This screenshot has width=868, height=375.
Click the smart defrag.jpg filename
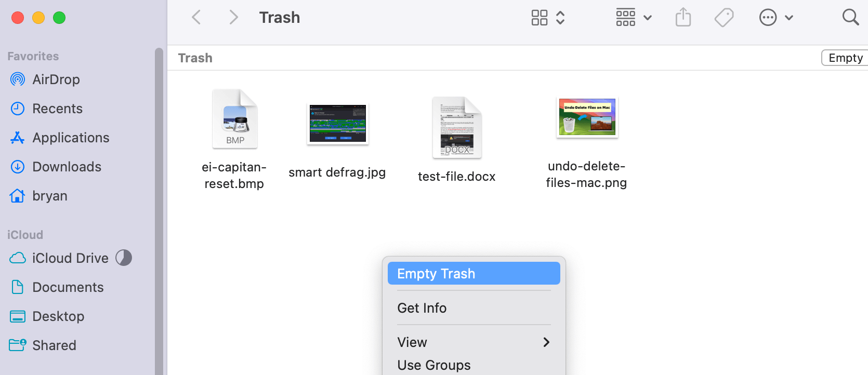(337, 172)
